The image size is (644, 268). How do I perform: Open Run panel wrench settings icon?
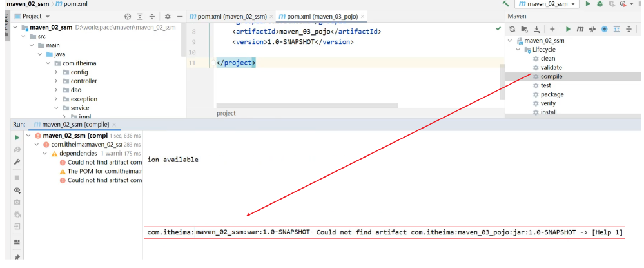coord(17,162)
